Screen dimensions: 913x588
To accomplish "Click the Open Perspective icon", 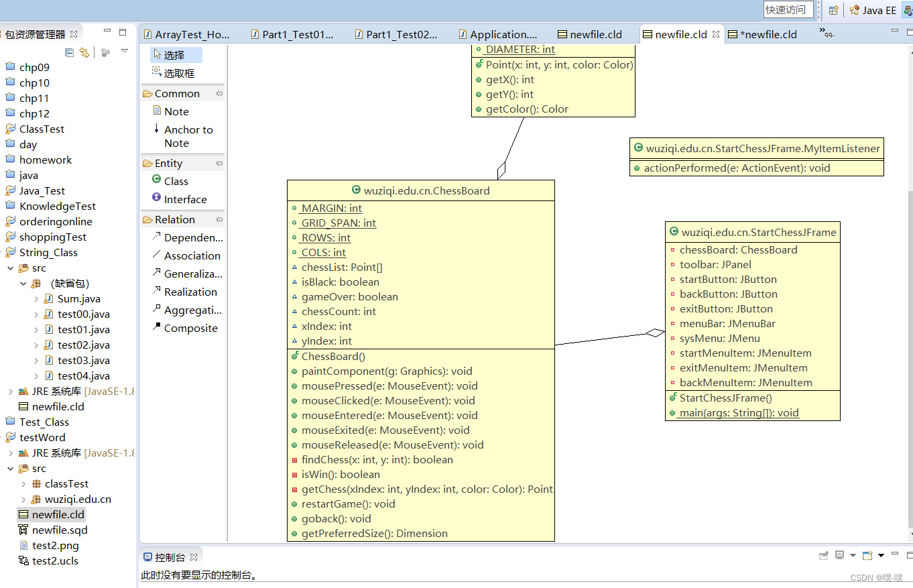I will coord(833,10).
